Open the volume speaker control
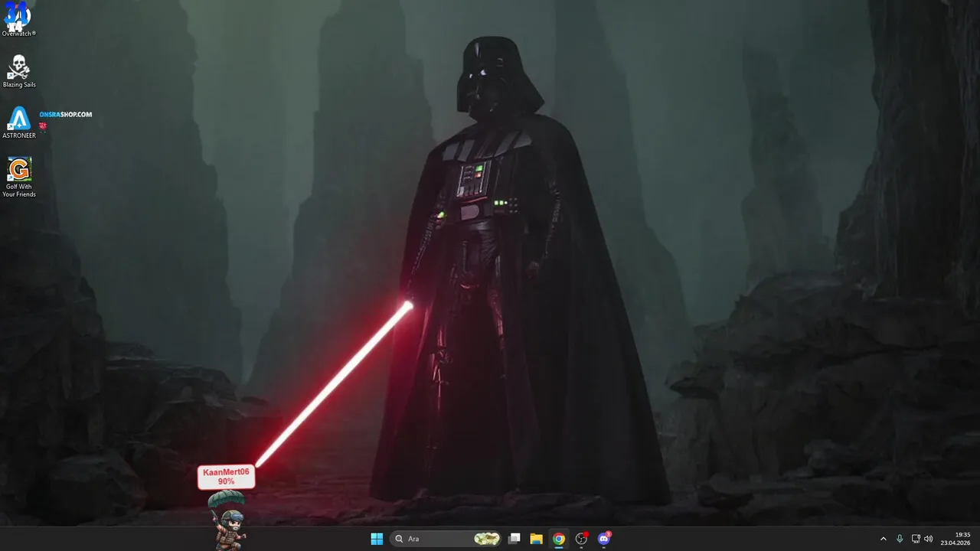This screenshot has height=551, width=980. (x=929, y=539)
